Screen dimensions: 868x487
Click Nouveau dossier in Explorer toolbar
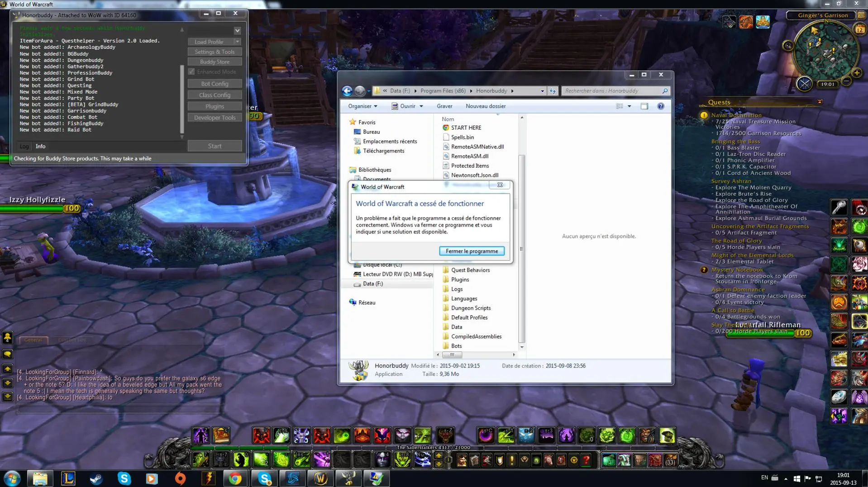(x=486, y=106)
